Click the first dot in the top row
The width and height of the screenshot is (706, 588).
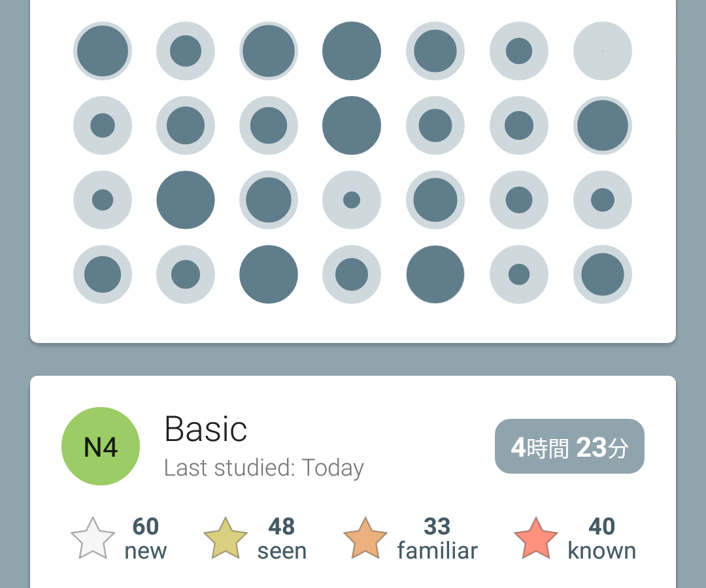(x=103, y=51)
